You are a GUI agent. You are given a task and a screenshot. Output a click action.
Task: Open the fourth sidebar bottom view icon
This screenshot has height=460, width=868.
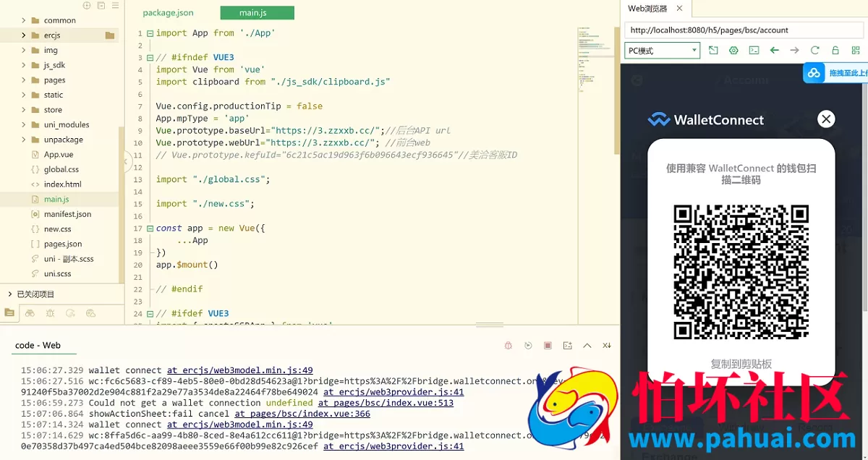[x=70, y=313]
